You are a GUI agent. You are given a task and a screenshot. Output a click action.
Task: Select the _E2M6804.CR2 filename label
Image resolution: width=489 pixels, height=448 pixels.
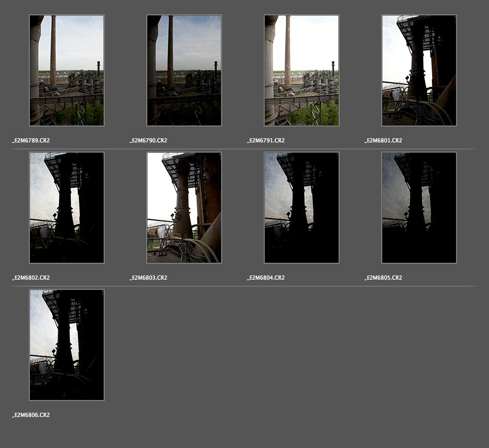point(266,278)
